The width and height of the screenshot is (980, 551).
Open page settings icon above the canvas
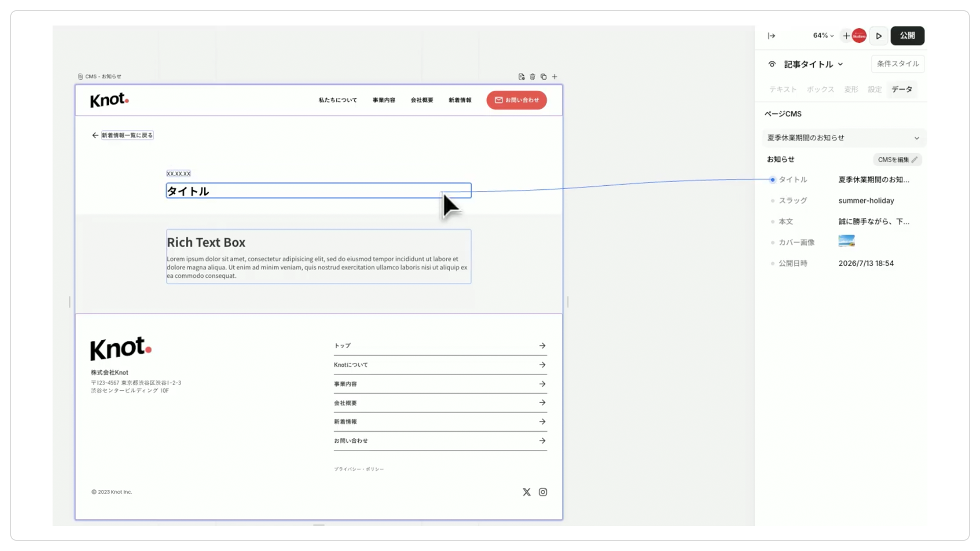(x=521, y=77)
